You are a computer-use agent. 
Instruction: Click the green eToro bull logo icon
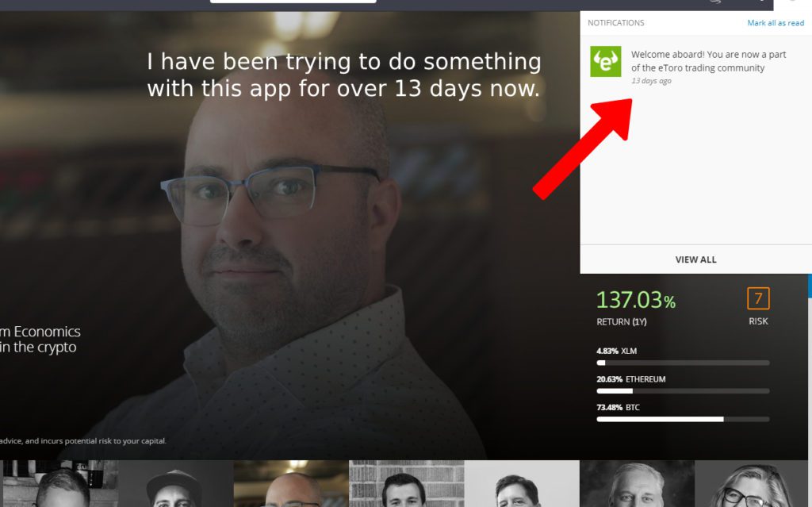point(605,61)
